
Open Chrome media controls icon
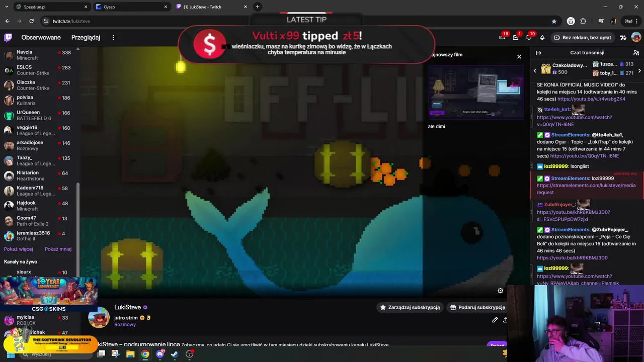point(601,21)
